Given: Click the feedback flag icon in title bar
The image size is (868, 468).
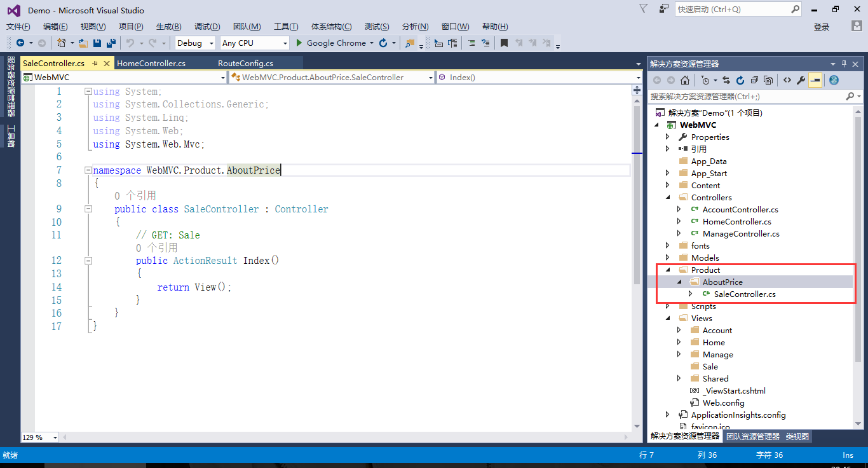Looking at the screenshot, I should coord(644,9).
